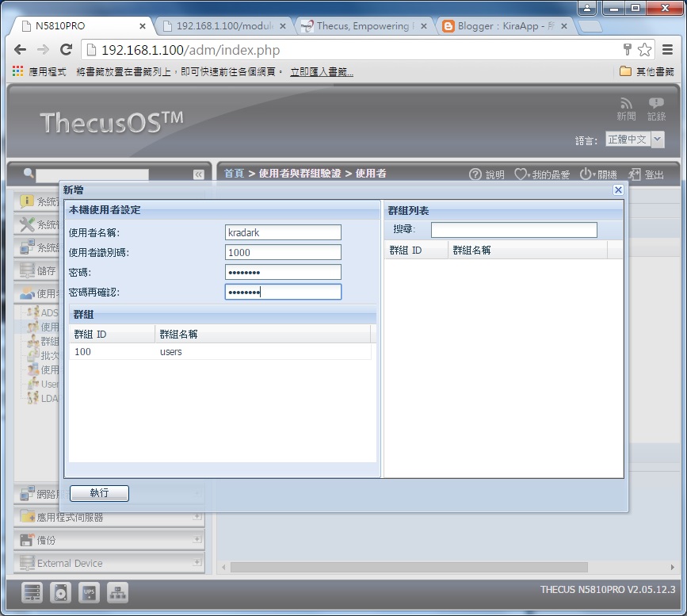Viewport: 687px width, 616px height.
Task: Open the Chrome hamburger menu
Action: point(667,49)
